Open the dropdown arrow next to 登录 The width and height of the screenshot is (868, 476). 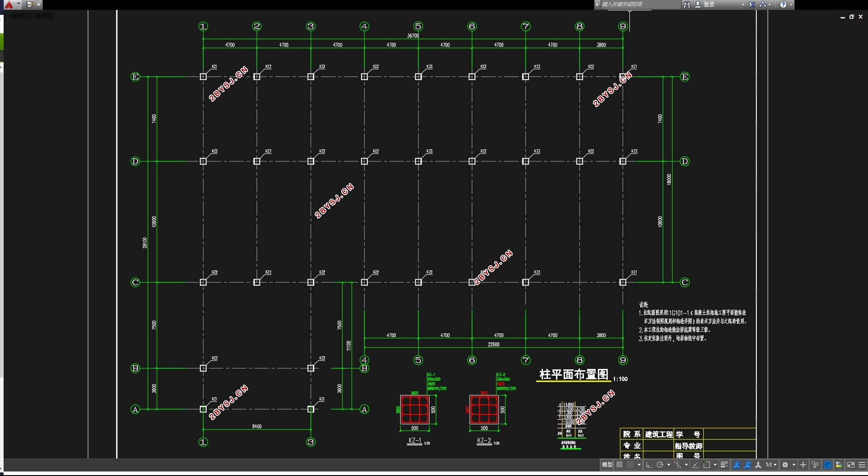[743, 4]
